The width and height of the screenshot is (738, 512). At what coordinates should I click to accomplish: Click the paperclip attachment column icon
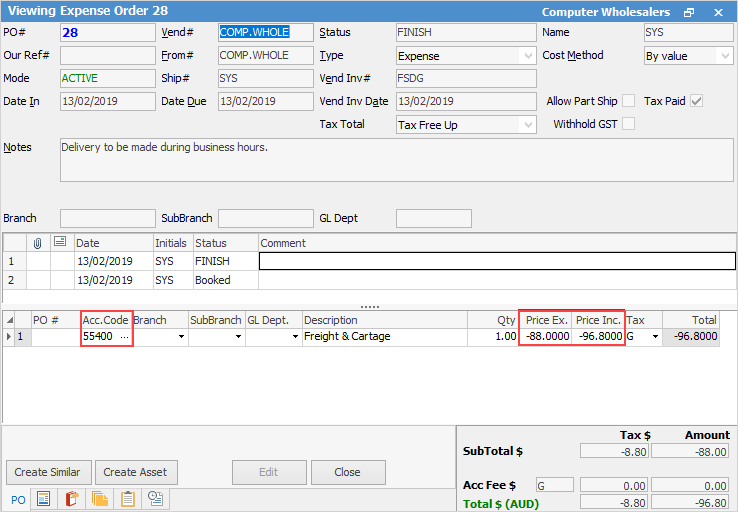(38, 243)
